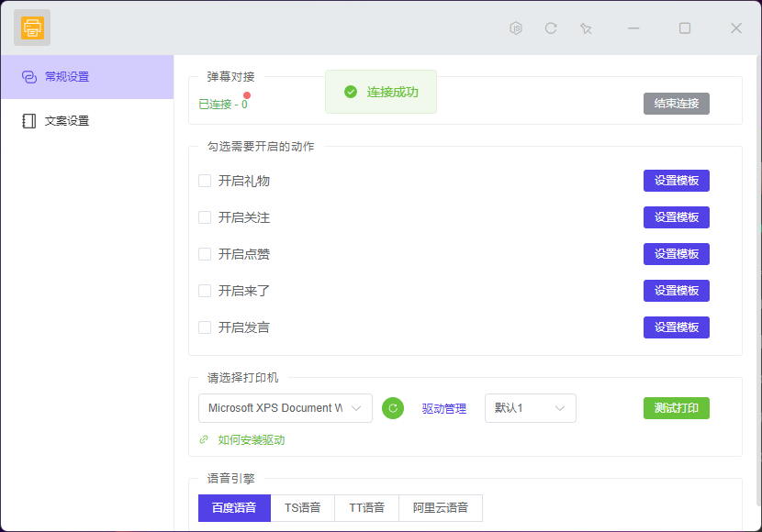
Task: Click 设置模板 for 开启礼物
Action: [676, 181]
